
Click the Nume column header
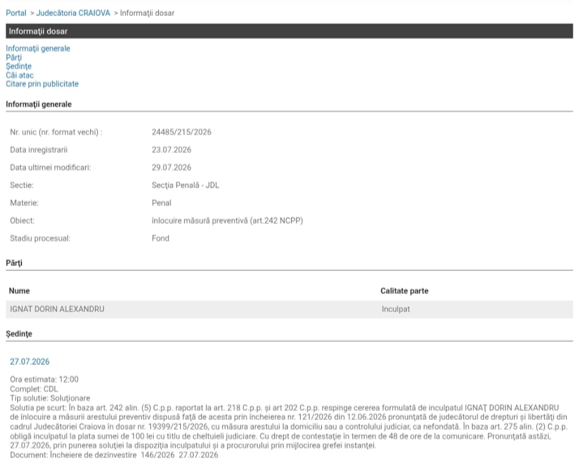tap(19, 291)
